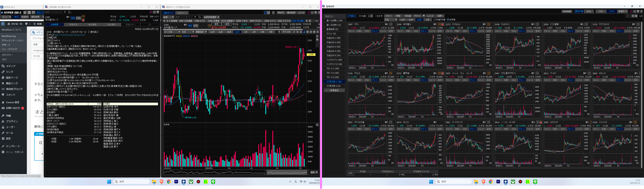Switch to 財務状況 tab
This screenshot has height=189, width=644.
point(73,24)
